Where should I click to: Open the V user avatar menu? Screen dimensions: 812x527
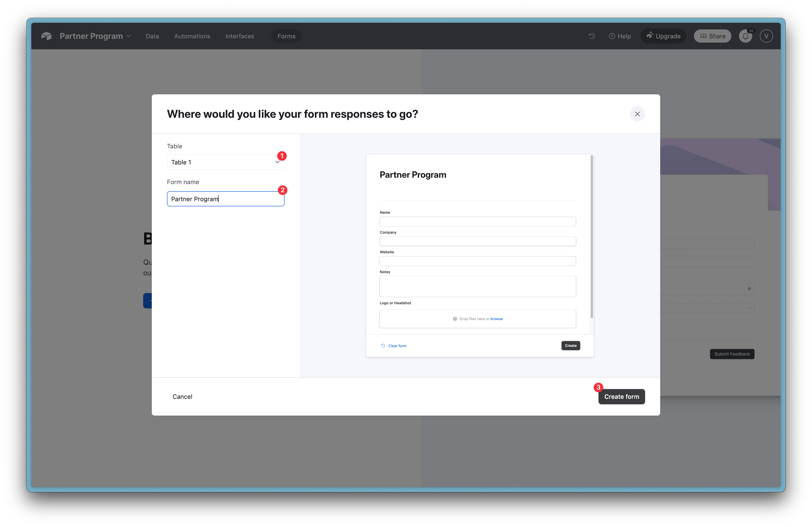[x=766, y=36]
